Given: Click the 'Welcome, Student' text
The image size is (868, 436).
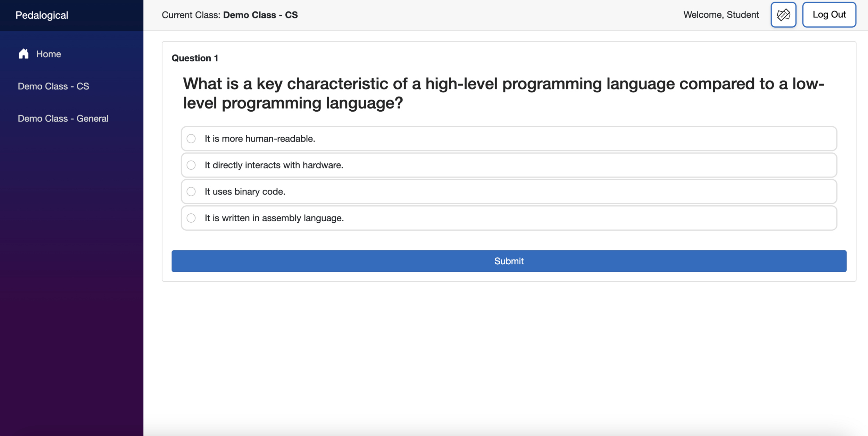Looking at the screenshot, I should [x=721, y=15].
